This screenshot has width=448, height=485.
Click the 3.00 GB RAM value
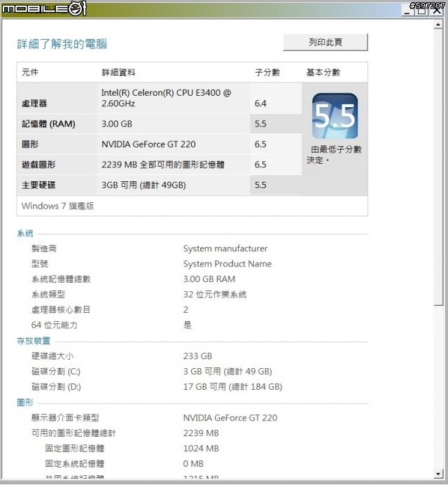click(209, 279)
